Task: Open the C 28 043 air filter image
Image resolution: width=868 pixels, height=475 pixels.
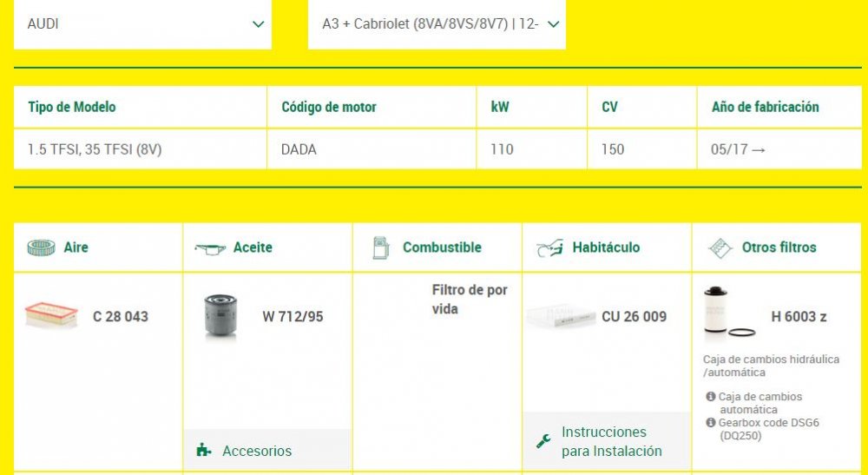Action: click(51, 314)
